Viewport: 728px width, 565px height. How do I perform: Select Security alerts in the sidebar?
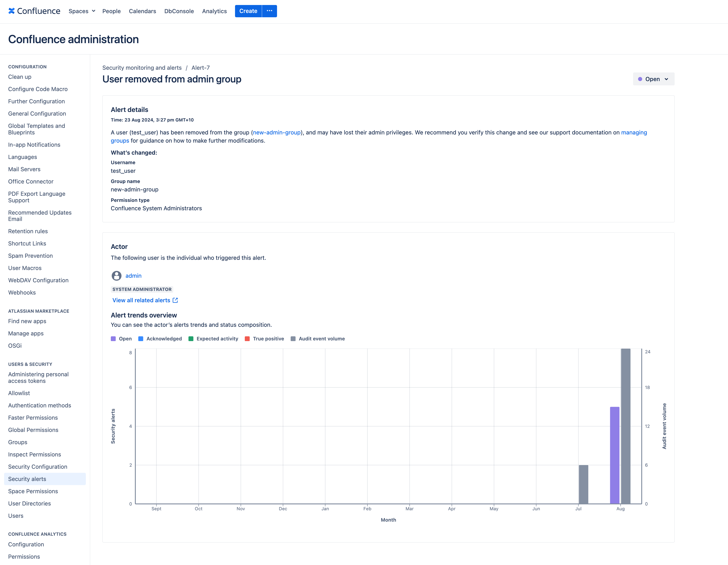(x=45, y=479)
